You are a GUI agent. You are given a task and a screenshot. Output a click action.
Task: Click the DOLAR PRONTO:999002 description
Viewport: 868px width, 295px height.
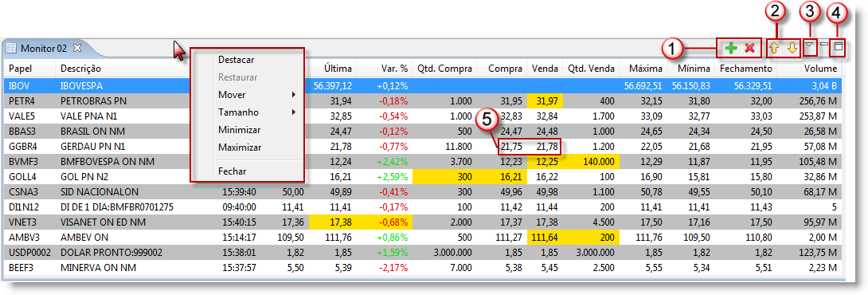111,253
